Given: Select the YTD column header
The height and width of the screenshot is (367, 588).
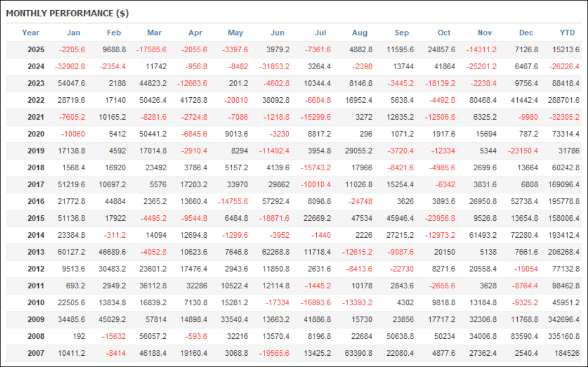Looking at the screenshot, I should pyautogui.click(x=567, y=33).
